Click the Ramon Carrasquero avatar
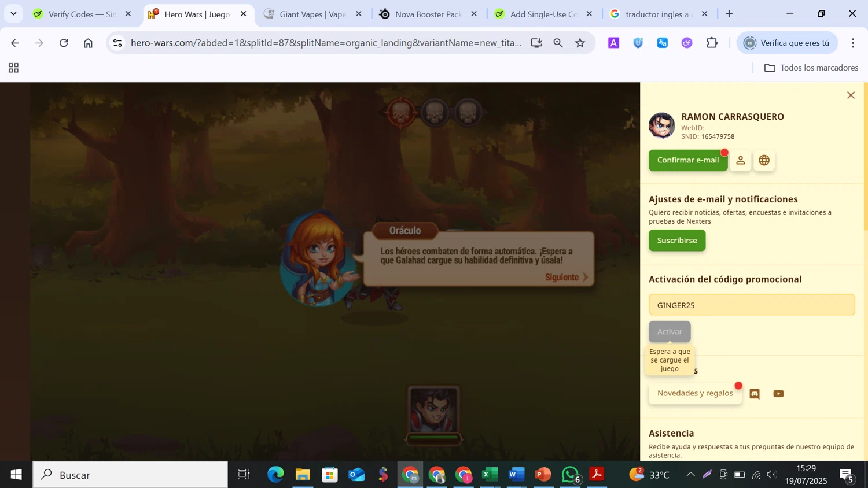The width and height of the screenshot is (868, 488). tap(661, 125)
